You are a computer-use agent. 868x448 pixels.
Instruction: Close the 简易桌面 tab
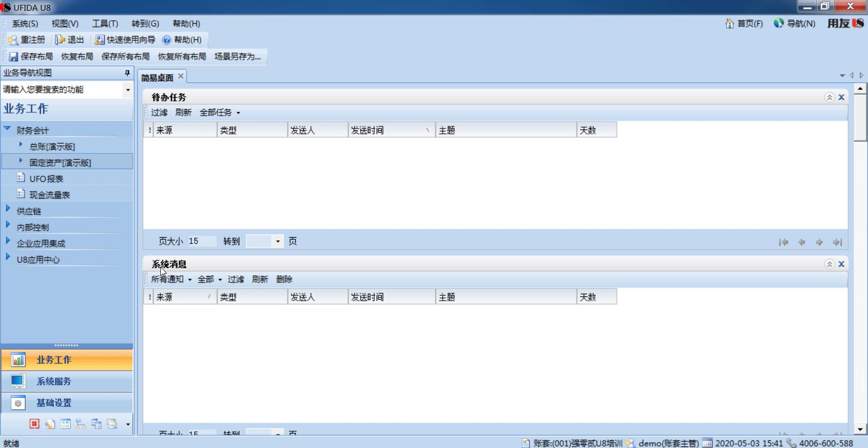pos(181,76)
